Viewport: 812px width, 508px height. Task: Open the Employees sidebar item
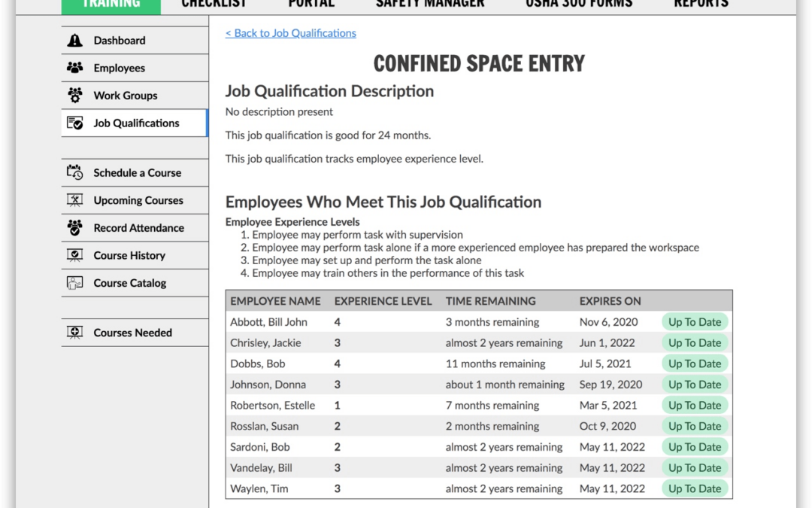pyautogui.click(x=135, y=68)
